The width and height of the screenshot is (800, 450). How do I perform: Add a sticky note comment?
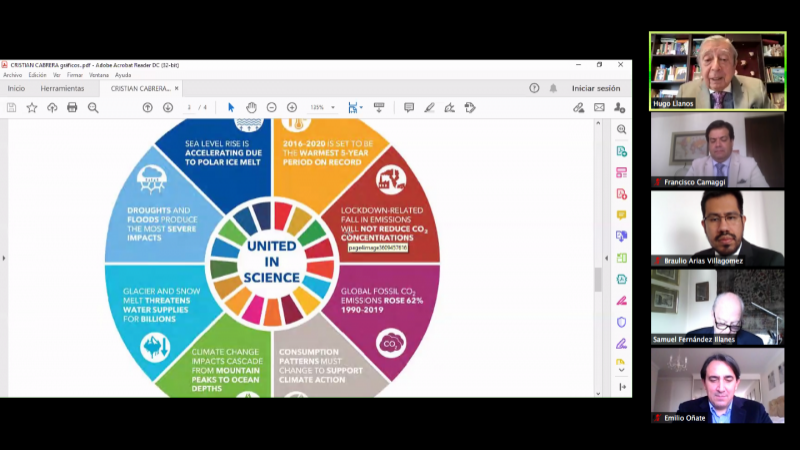pos(409,108)
